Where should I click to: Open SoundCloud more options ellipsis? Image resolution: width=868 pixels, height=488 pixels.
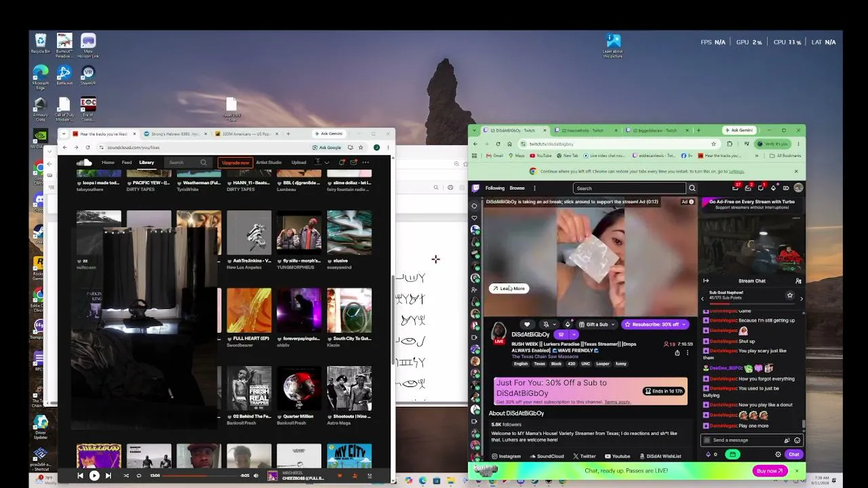(366, 163)
